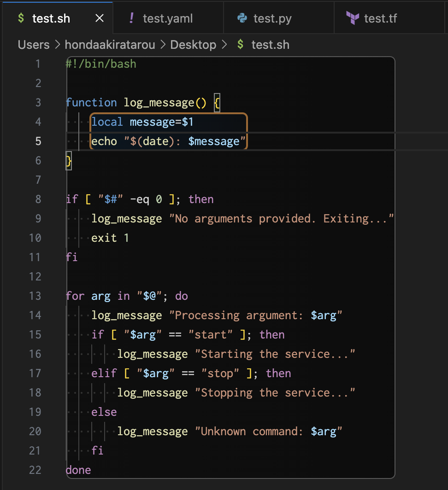
Task: Click the shell dollar icon on test.sh tab
Action: click(x=20, y=18)
